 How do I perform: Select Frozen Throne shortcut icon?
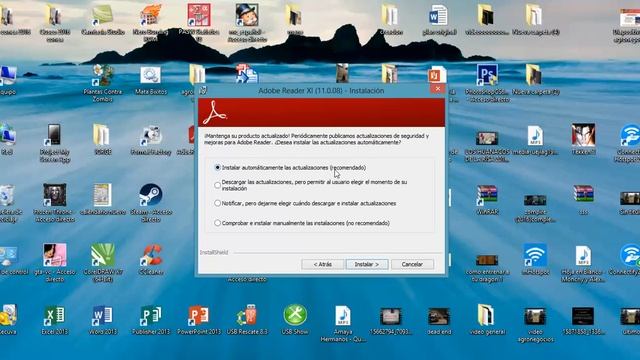(x=55, y=203)
